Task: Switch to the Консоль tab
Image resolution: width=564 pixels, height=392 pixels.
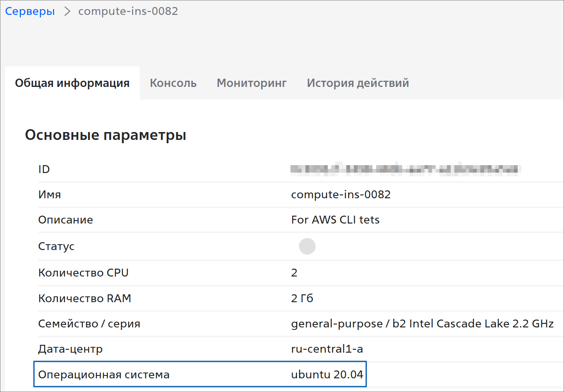Action: (173, 83)
